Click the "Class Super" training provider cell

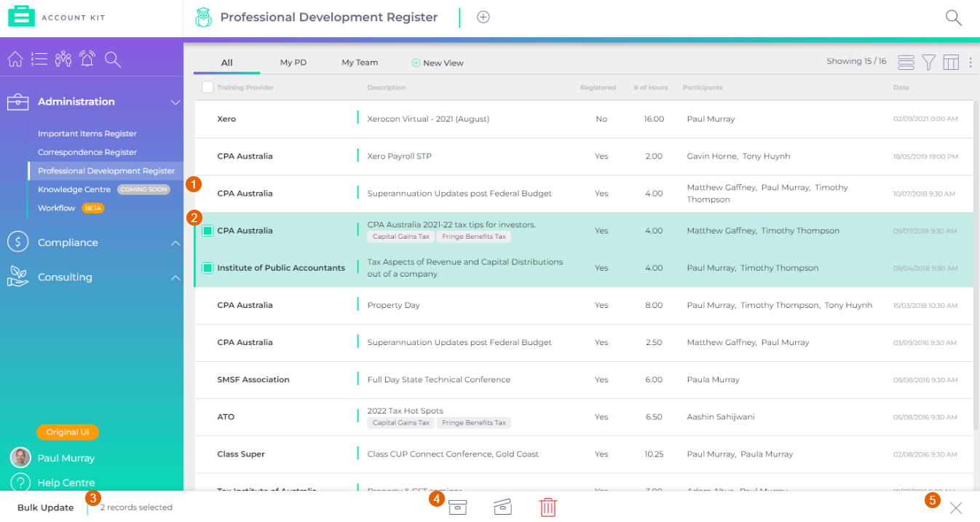pos(241,454)
